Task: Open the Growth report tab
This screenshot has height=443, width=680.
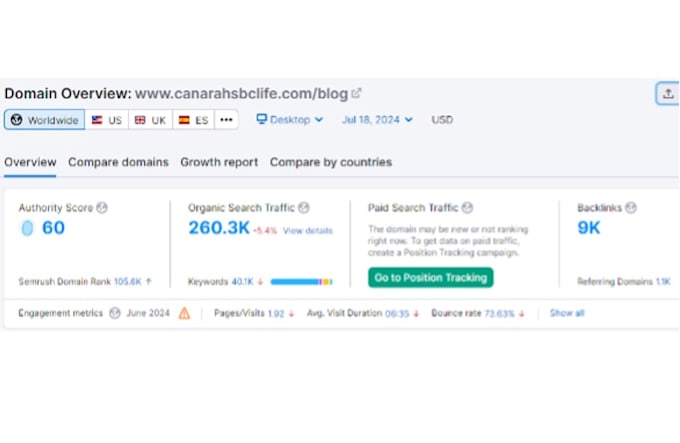Action: 219,162
